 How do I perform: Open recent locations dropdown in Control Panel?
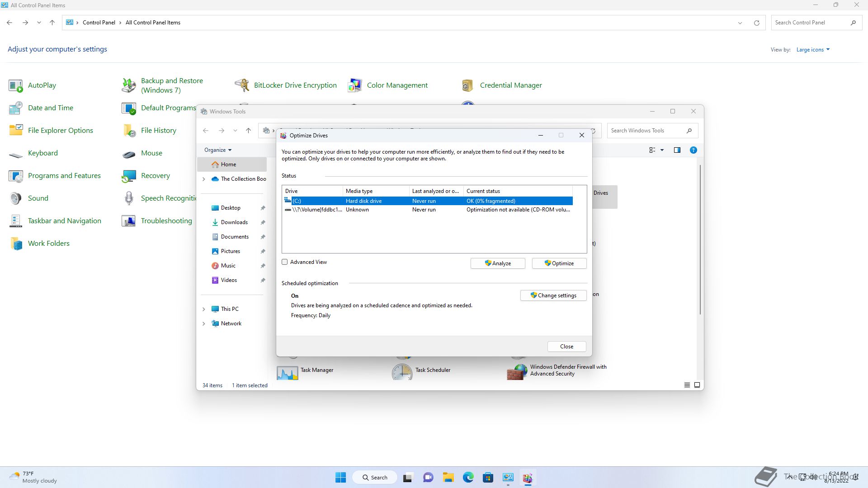click(x=39, y=23)
